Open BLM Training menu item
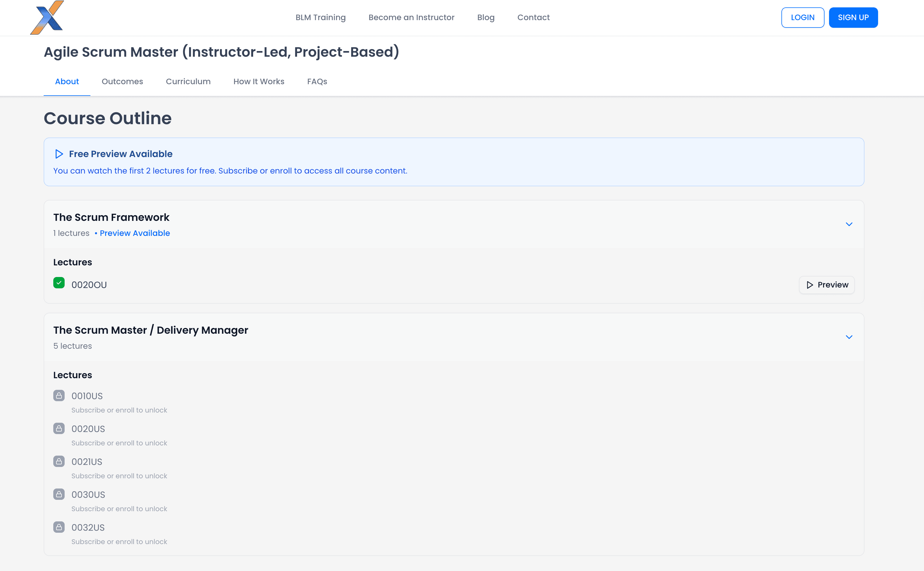 [321, 18]
